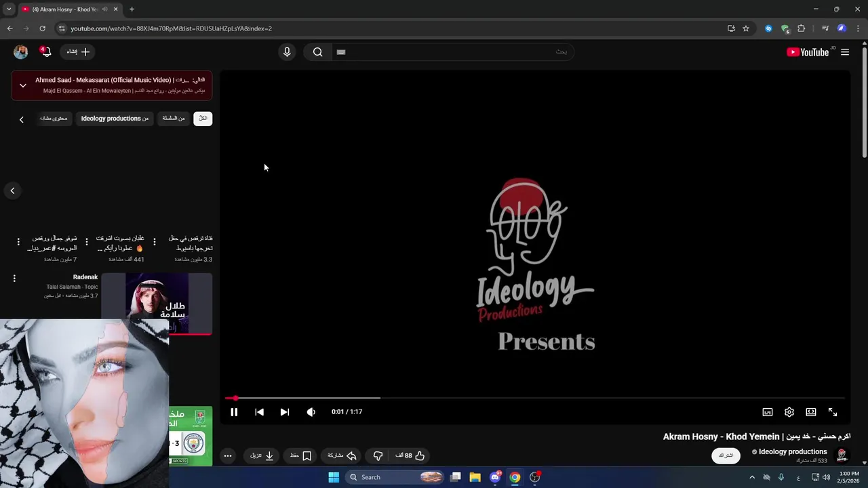This screenshot has height=488, width=868.
Task: Show hidden system tray icons
Action: click(752, 477)
